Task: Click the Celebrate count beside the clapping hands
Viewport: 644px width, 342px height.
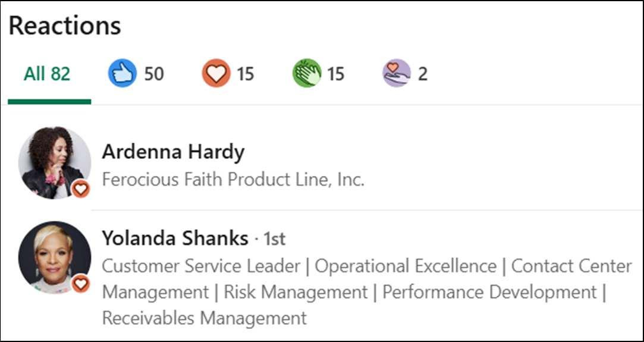Action: pos(336,74)
